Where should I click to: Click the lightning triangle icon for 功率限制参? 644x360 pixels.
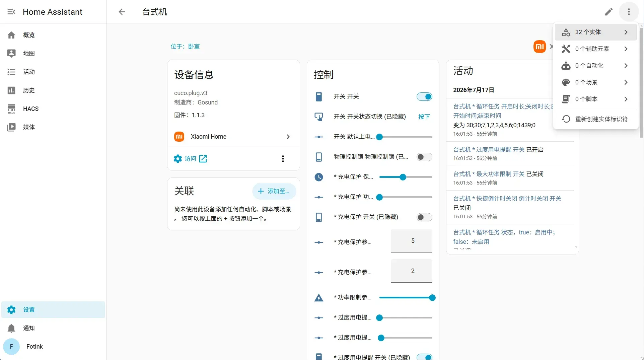click(x=319, y=297)
